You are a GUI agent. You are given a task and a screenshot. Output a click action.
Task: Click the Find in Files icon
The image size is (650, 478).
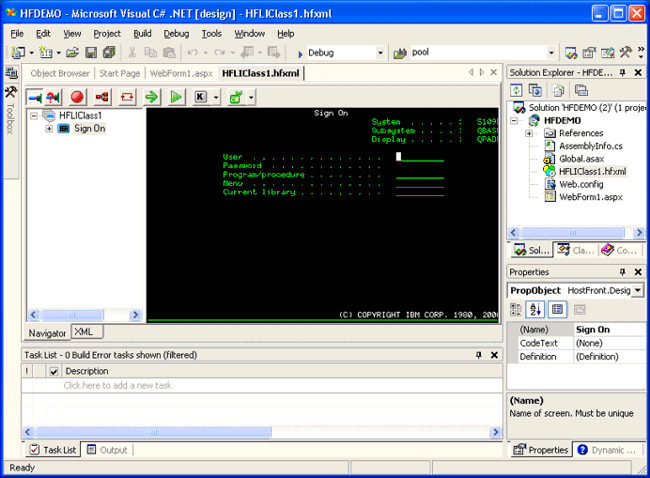pos(400,53)
